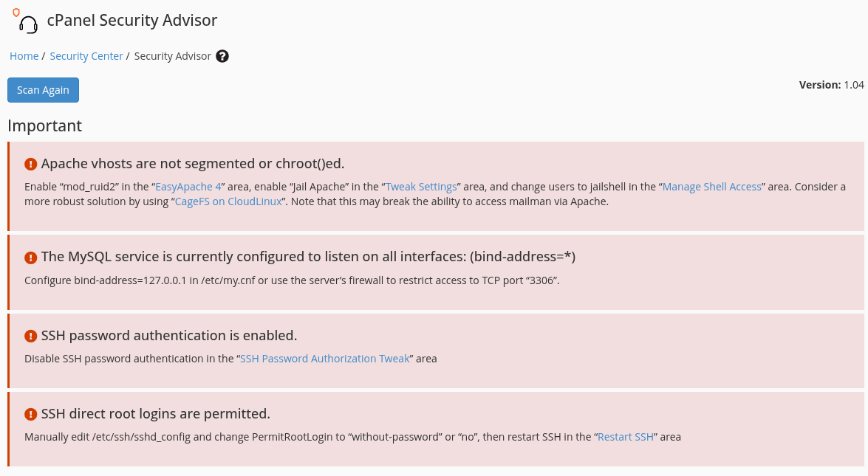Click the MySQL service warning icon

click(30, 257)
